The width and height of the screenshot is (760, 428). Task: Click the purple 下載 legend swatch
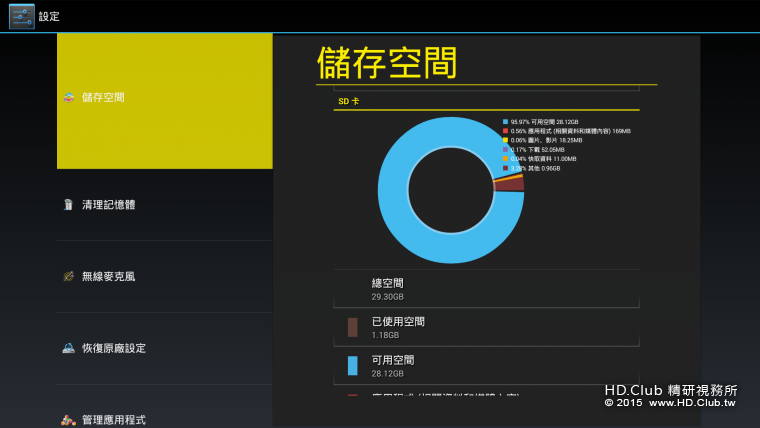506,150
